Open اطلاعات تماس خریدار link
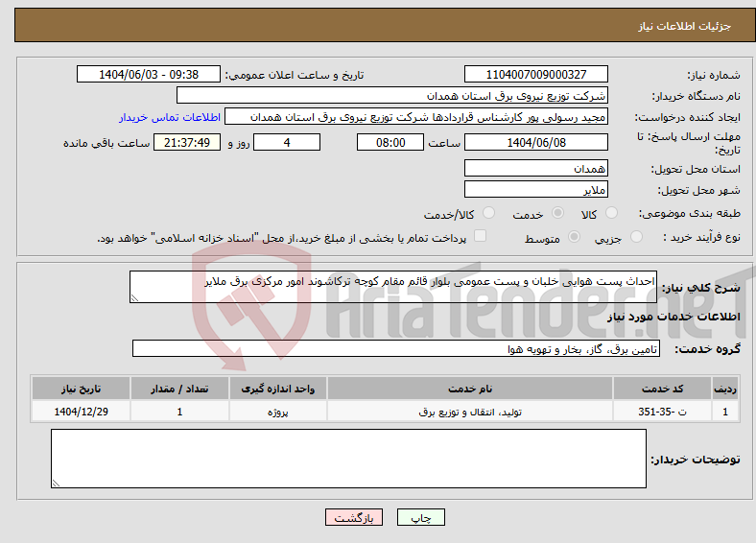Screen dimensions: 756x543 pyautogui.click(x=170, y=117)
